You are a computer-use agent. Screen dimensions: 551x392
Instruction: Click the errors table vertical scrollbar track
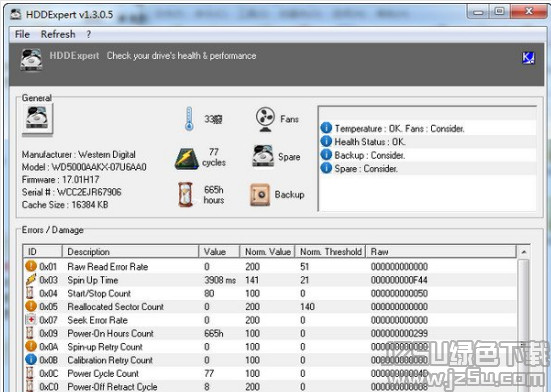click(x=523, y=325)
